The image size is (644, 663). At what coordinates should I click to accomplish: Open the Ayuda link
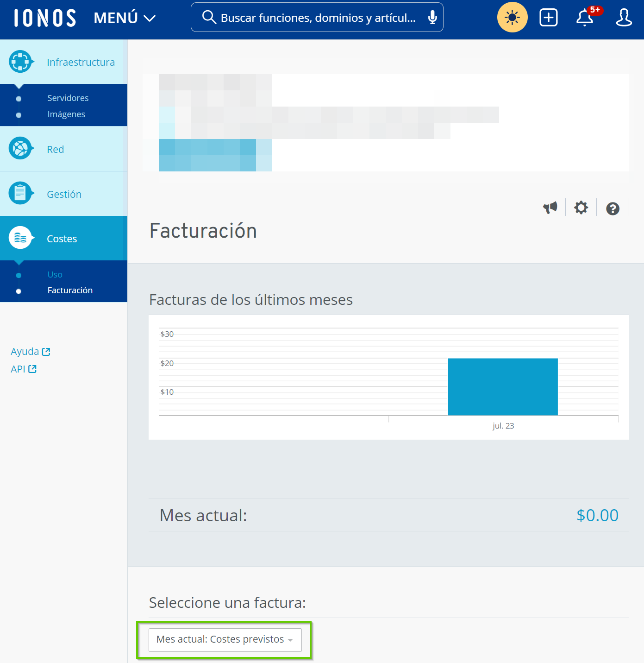31,352
